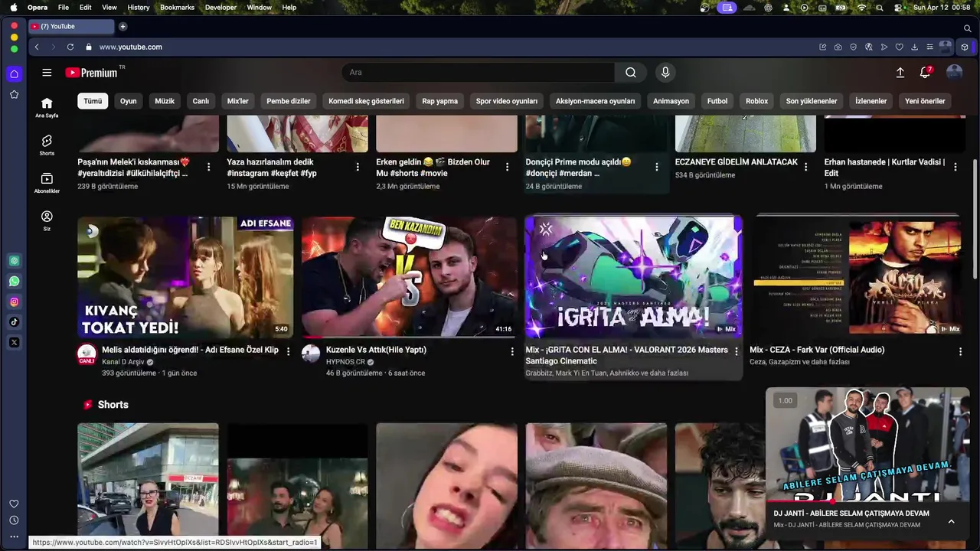Open Mix - CEZA - Fark Var title
This screenshot has width=980, height=551.
click(x=817, y=350)
